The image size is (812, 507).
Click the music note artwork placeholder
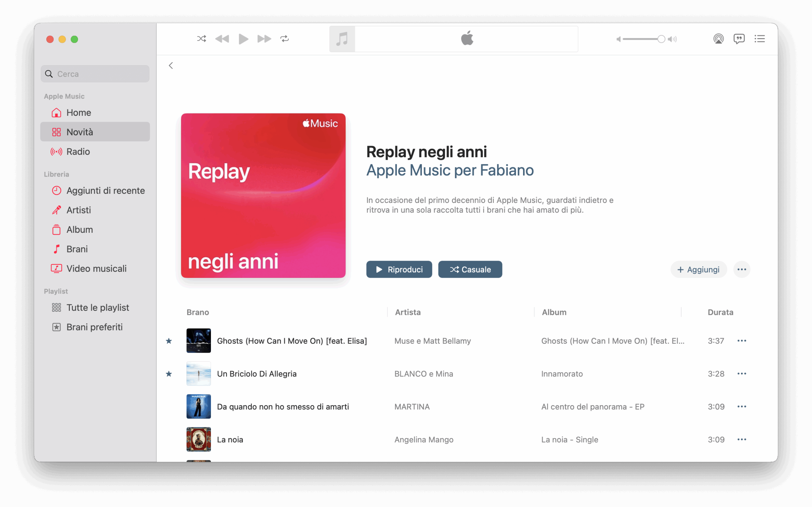342,39
